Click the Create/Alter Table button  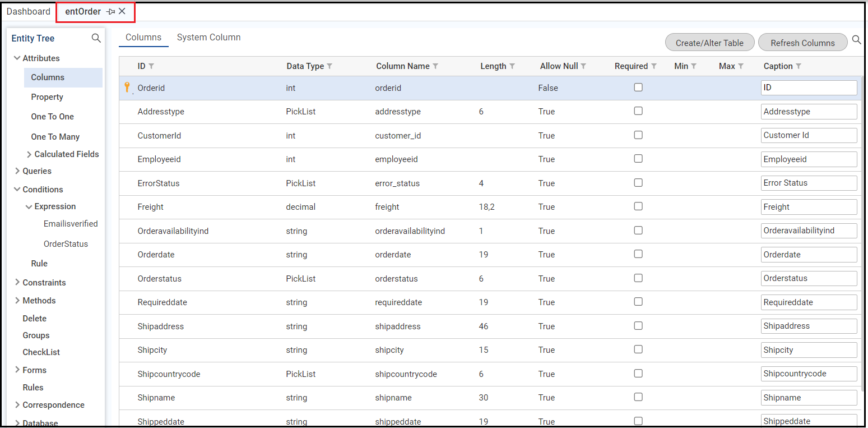click(709, 43)
